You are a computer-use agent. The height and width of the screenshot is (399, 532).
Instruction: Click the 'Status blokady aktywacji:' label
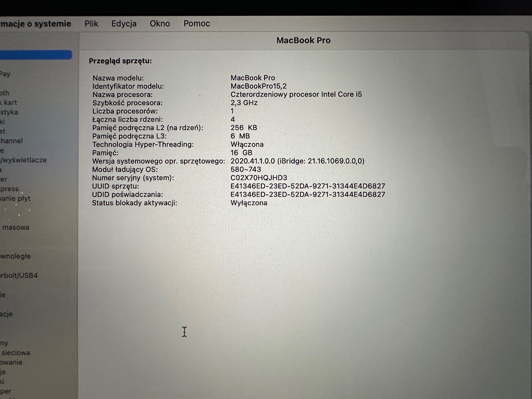pyautogui.click(x=134, y=203)
